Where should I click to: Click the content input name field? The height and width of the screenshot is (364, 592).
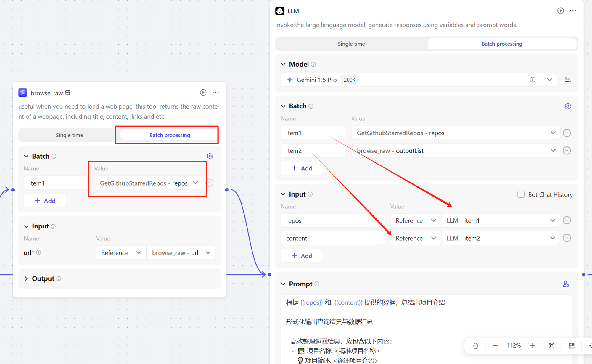(x=332, y=238)
